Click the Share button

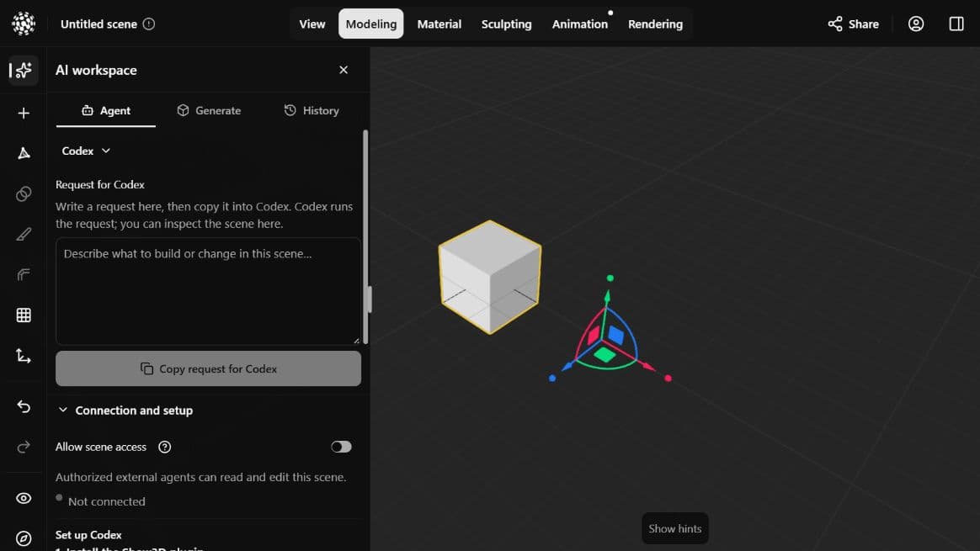tap(853, 24)
